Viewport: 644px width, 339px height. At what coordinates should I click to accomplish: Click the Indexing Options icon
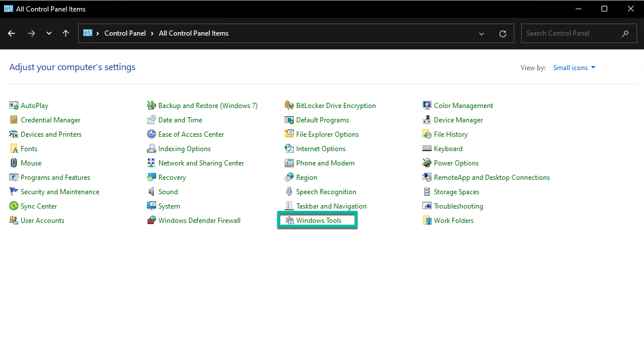152,149
